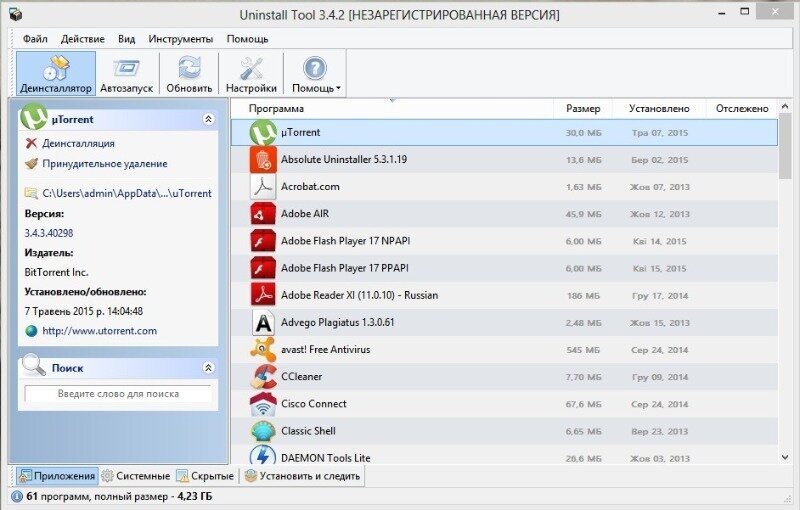800x510 pixels.
Task: Sort by the Отслежено column header
Action: click(742, 109)
